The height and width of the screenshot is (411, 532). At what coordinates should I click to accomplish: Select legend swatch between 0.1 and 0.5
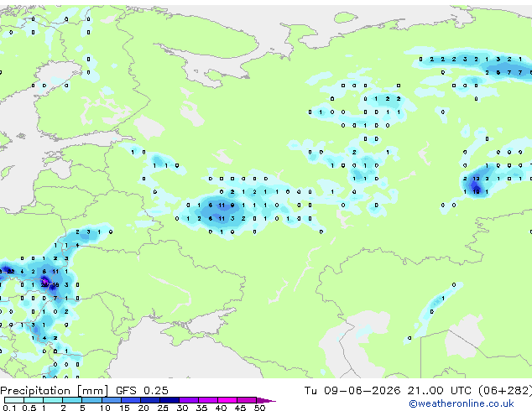14,400
